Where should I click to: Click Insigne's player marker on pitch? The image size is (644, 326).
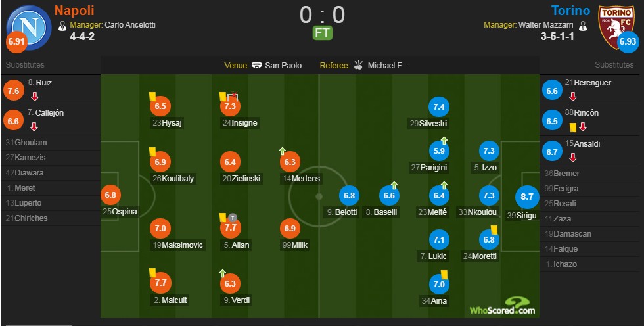(231, 106)
